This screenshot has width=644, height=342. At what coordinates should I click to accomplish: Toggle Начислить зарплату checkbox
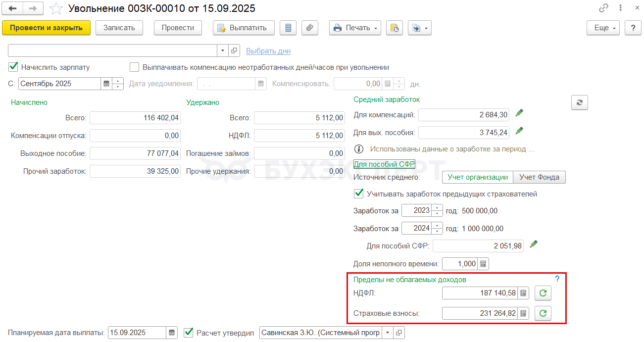13,67
